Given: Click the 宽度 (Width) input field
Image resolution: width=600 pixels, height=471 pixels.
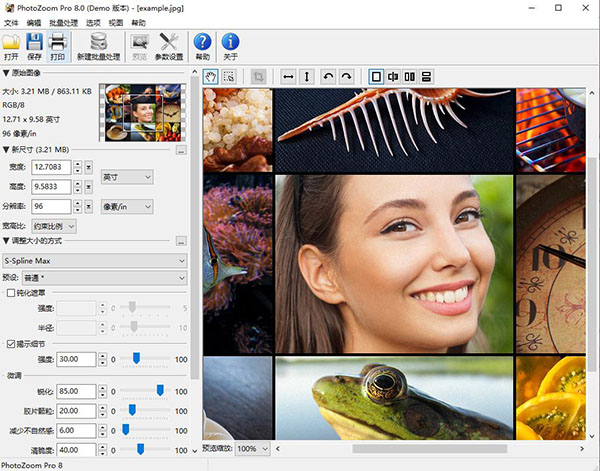Looking at the screenshot, I should [50, 167].
